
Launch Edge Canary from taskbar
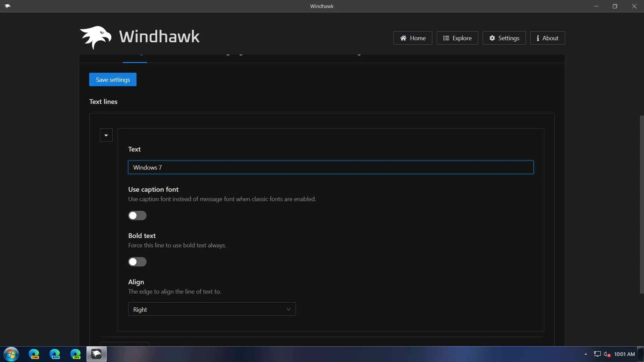[34, 354]
